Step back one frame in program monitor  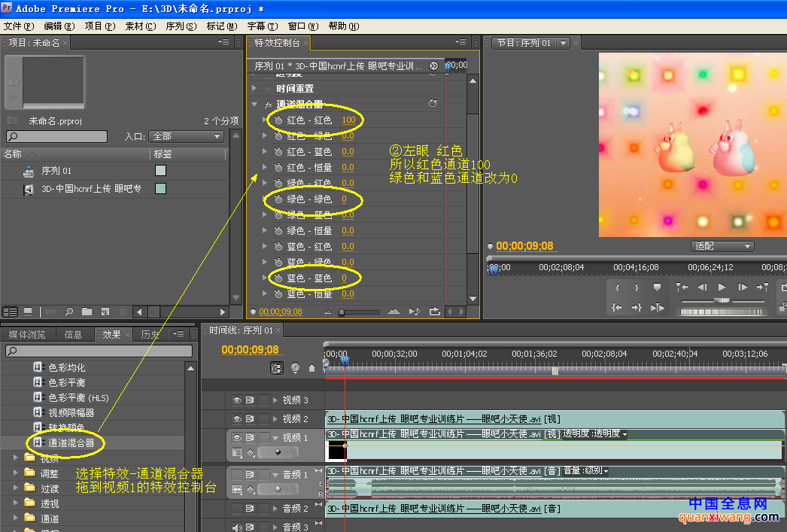[x=702, y=287]
